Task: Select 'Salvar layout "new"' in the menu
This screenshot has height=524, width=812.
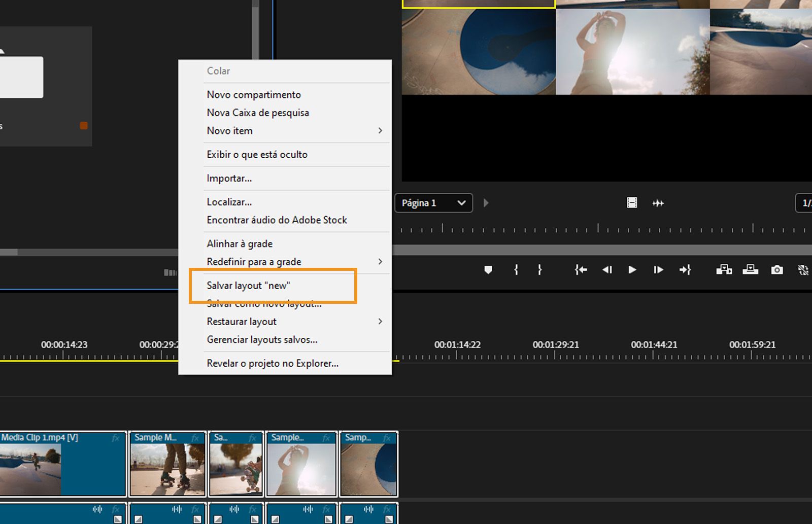Action: tap(248, 285)
